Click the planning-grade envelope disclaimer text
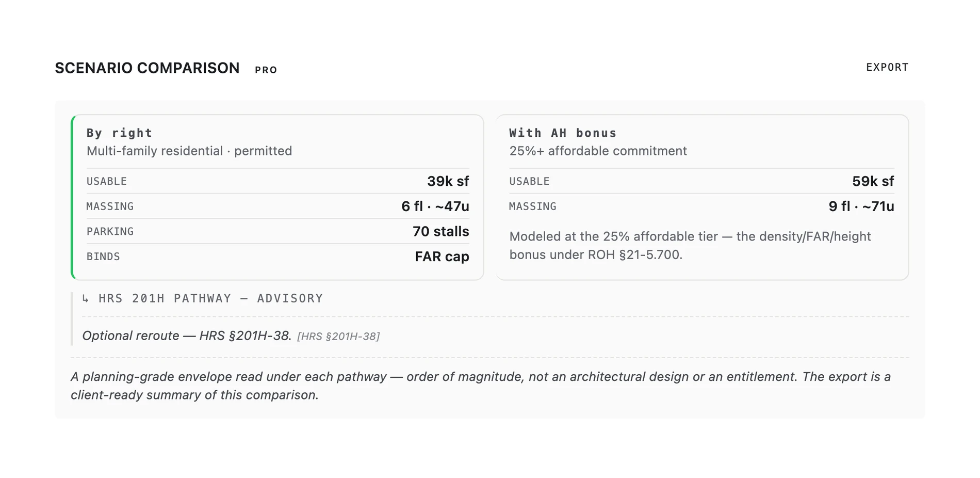The width and height of the screenshot is (980, 478). point(481,386)
